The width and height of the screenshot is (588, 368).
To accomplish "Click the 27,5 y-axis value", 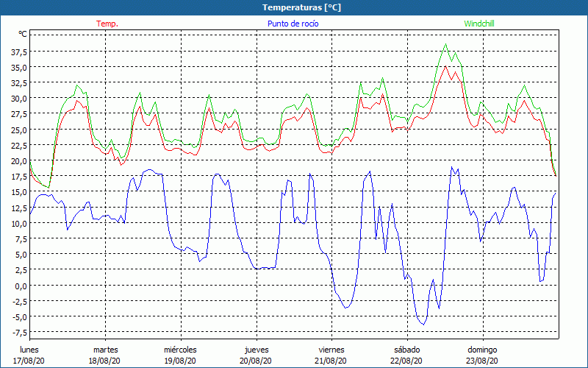I will pyautogui.click(x=19, y=114).
